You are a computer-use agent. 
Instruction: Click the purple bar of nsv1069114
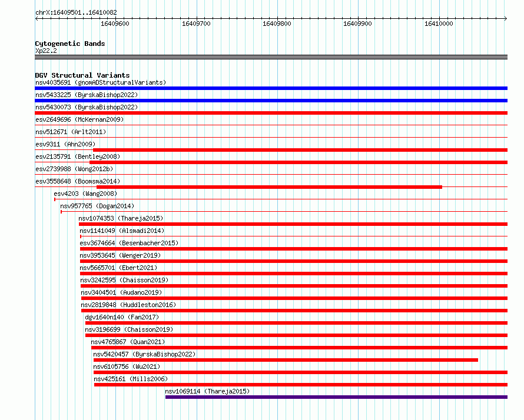click(337, 397)
